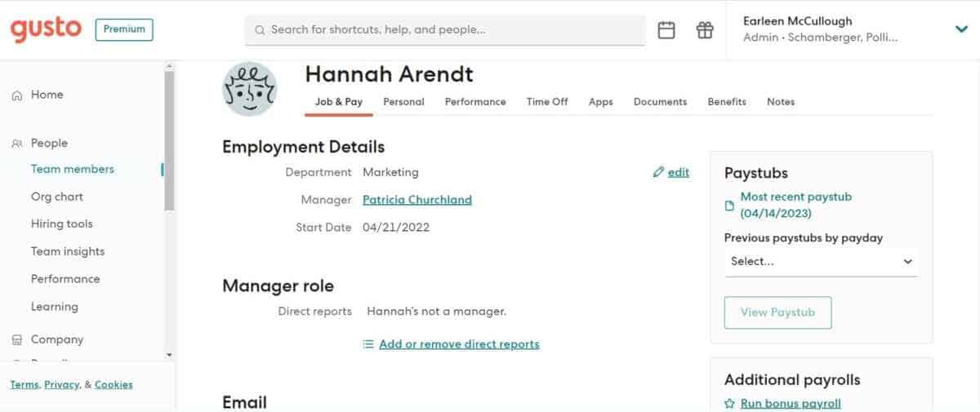980x412 pixels.
Task: Open the Time Off tab
Action: pos(547,102)
